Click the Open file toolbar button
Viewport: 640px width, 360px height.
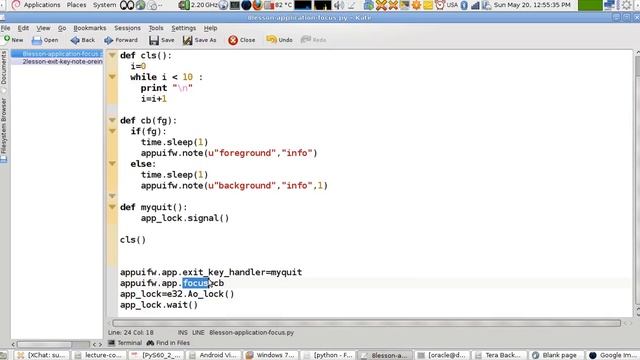coord(45,40)
